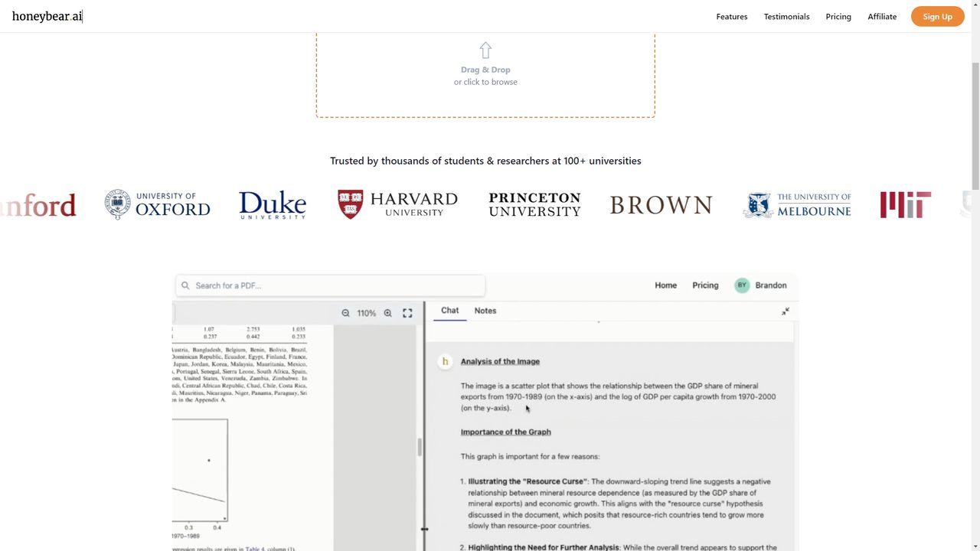Click the upload arrow icon
Screen dimensions: 980x551
[485, 51]
